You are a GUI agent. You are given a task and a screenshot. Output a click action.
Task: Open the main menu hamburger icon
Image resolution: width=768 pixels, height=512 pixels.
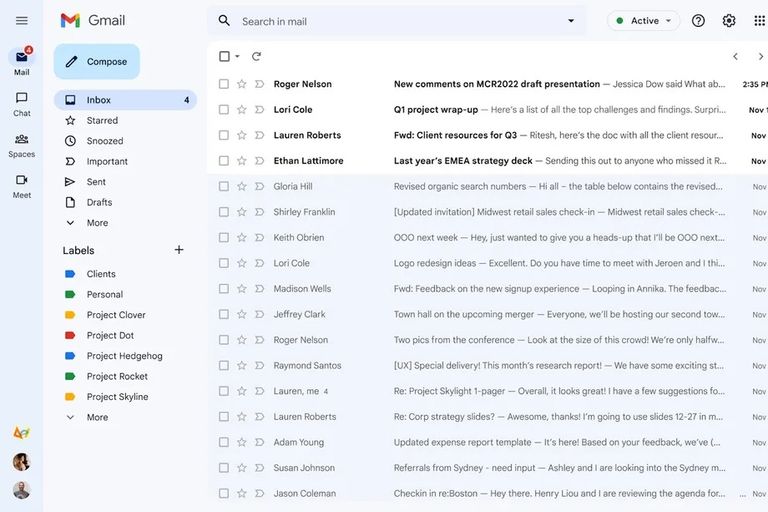[x=22, y=20]
